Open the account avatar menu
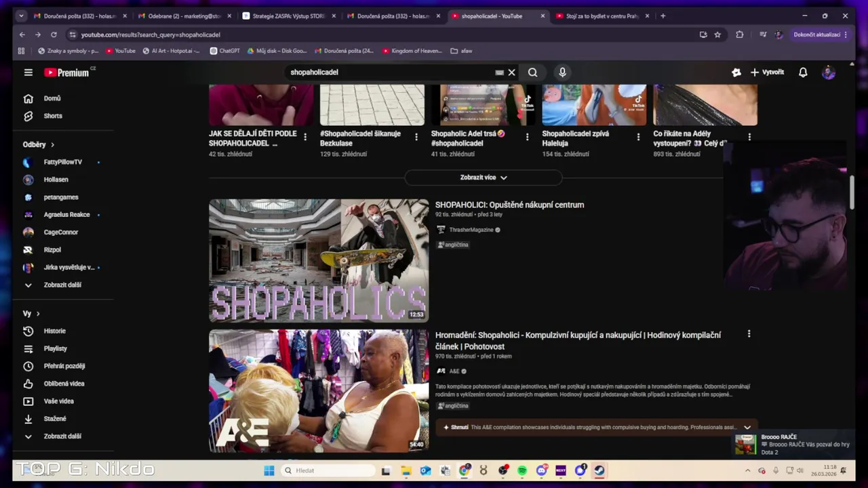This screenshot has width=868, height=488. (828, 73)
